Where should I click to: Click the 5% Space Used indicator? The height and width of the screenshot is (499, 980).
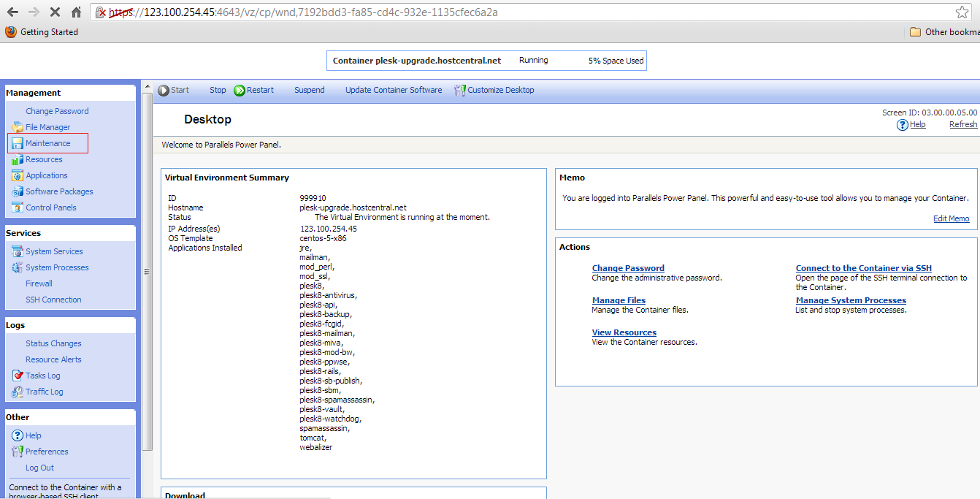[616, 61]
